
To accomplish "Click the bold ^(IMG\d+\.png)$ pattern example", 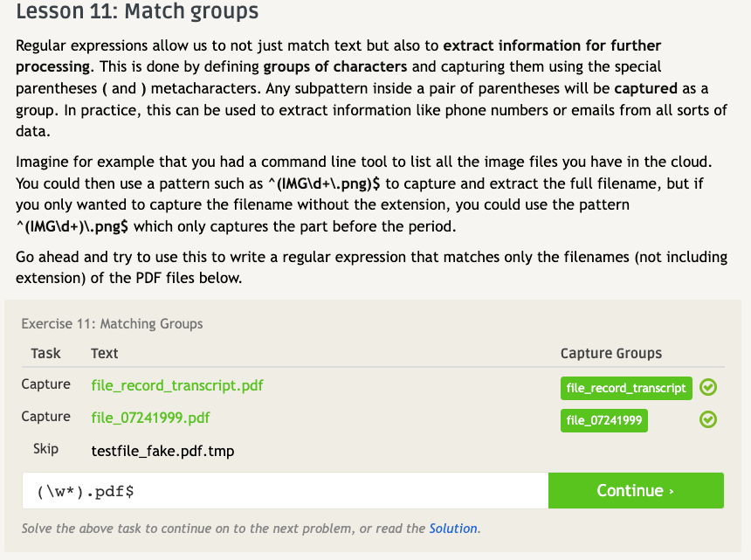I will tap(325, 185).
